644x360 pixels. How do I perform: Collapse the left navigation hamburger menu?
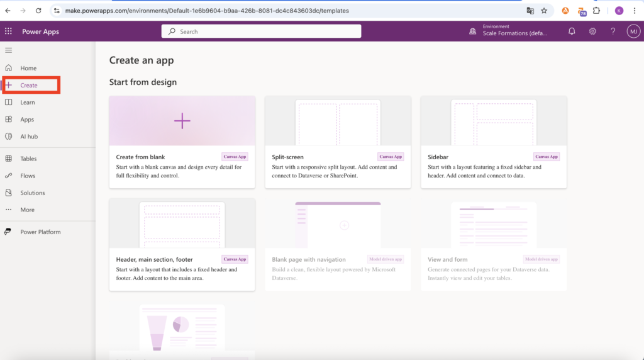click(8, 50)
